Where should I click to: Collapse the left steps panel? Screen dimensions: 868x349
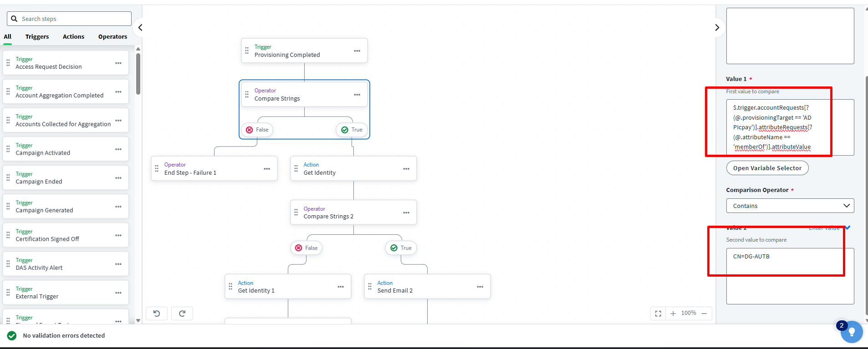tap(140, 27)
